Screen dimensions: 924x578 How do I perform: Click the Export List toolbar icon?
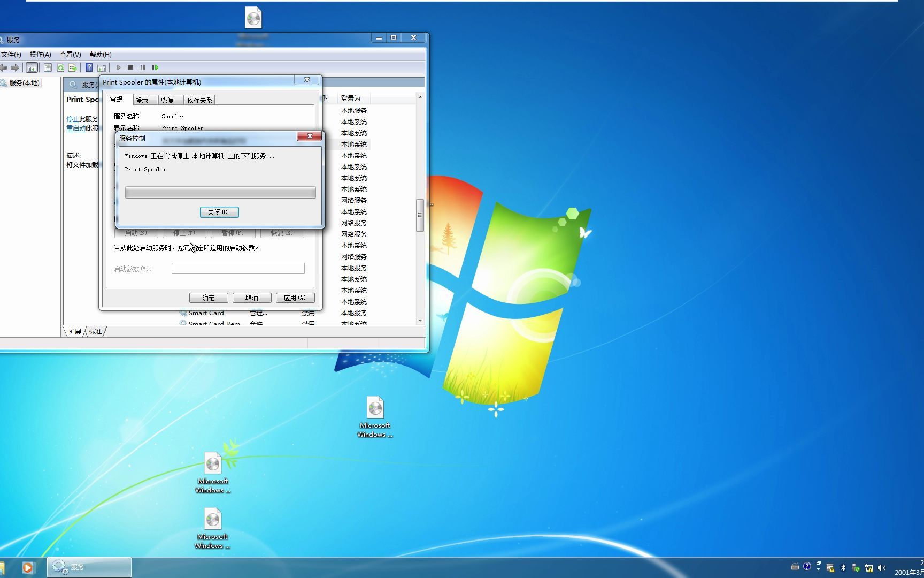point(73,67)
